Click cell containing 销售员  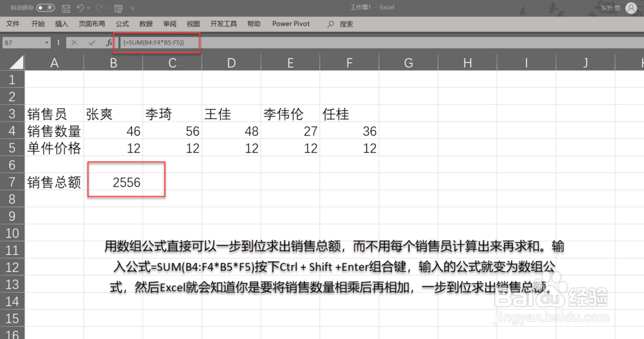[54, 114]
